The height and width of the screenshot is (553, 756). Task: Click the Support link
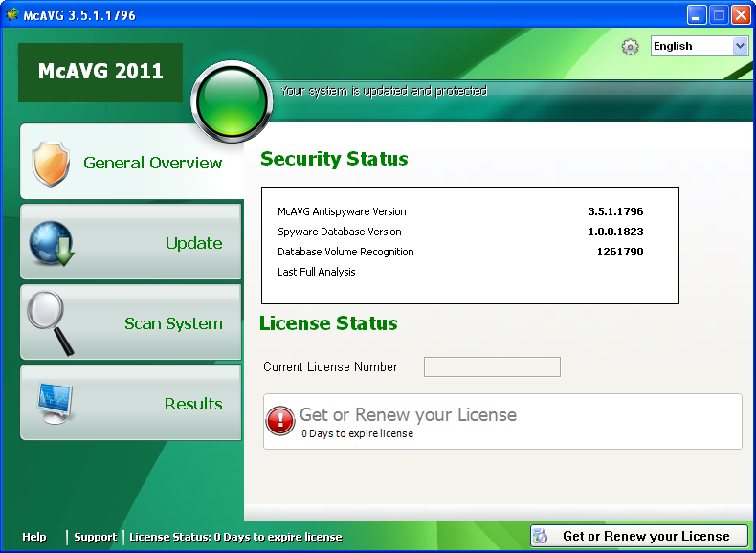point(96,537)
